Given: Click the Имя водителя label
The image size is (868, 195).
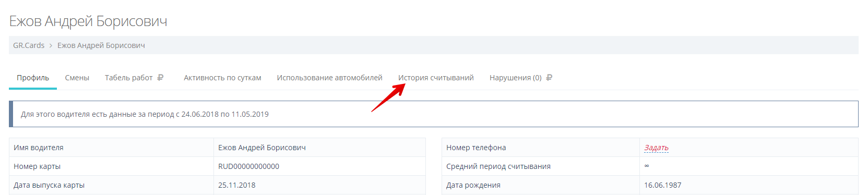Looking at the screenshot, I should click(x=39, y=148).
